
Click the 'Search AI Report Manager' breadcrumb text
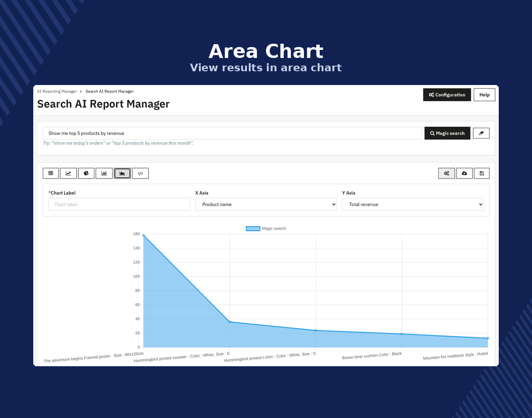coord(109,91)
